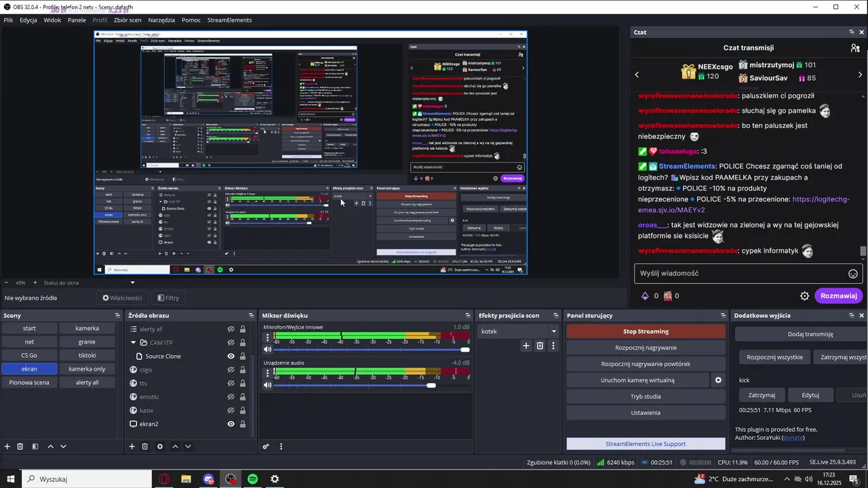
Task: Show the hidden csgo source
Action: [231, 370]
